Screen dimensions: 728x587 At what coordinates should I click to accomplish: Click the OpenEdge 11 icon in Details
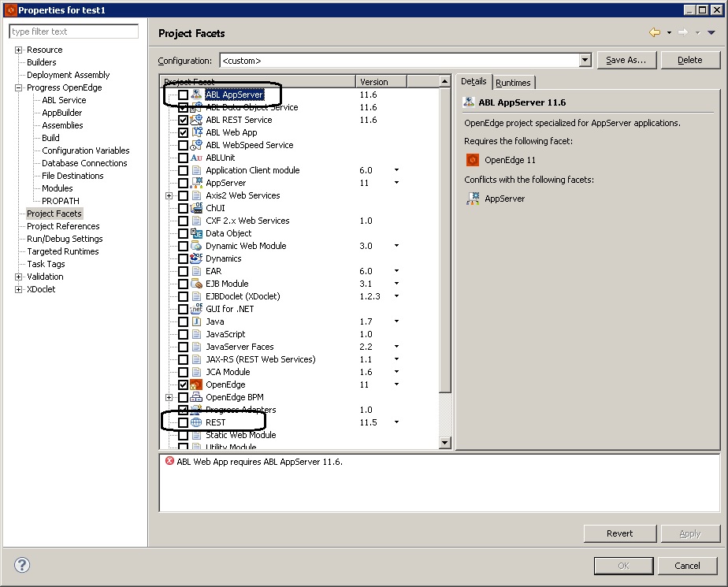coord(472,160)
